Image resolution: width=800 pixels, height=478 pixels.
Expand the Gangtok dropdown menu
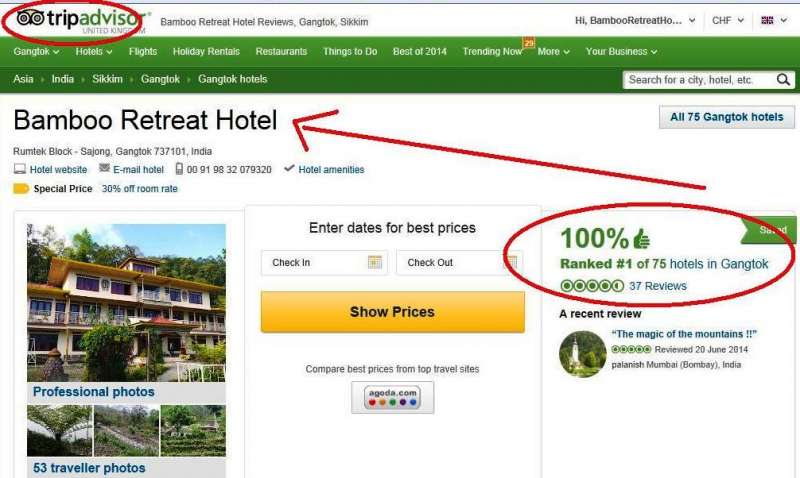[x=36, y=52]
